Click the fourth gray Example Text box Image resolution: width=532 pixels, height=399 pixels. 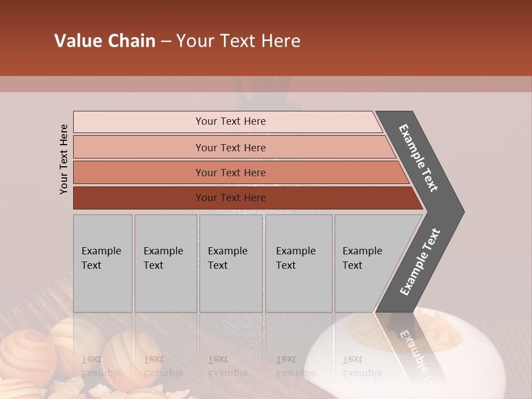pos(299,263)
